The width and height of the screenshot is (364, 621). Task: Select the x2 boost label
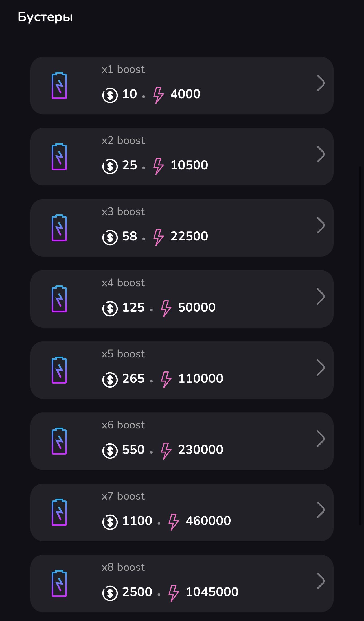point(123,140)
